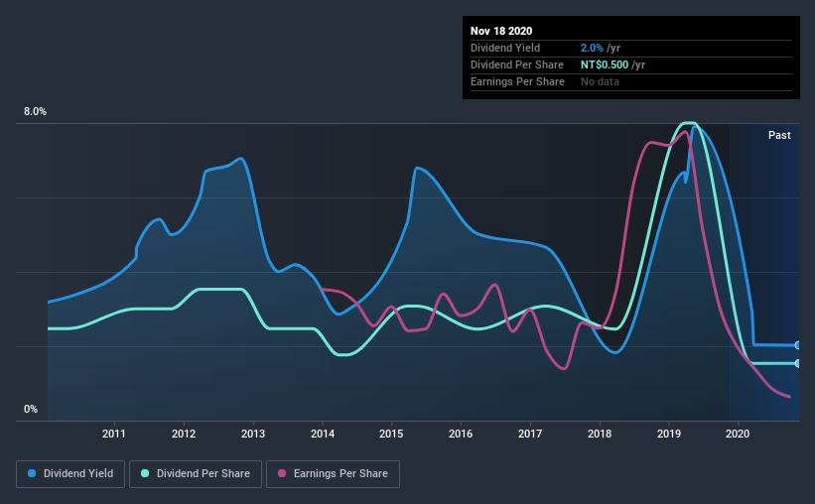This screenshot has width=815, height=504.
Task: Click the 2.0% dividend yield value
Action: point(592,48)
